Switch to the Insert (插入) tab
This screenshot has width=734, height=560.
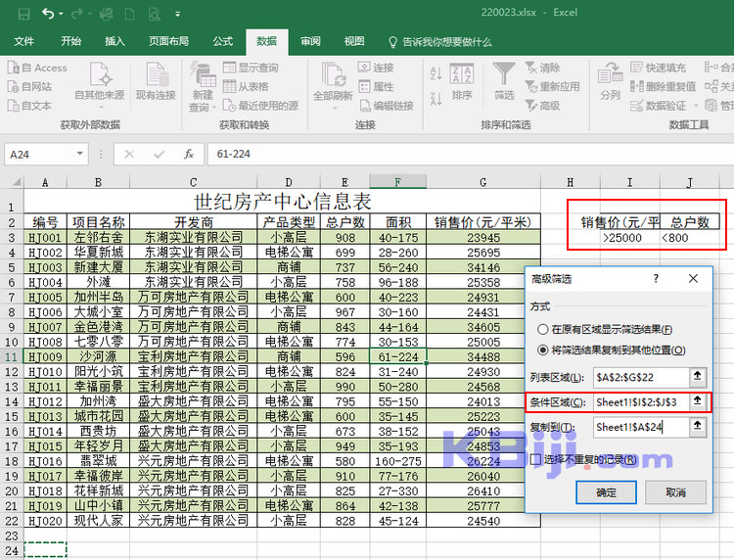pos(115,41)
